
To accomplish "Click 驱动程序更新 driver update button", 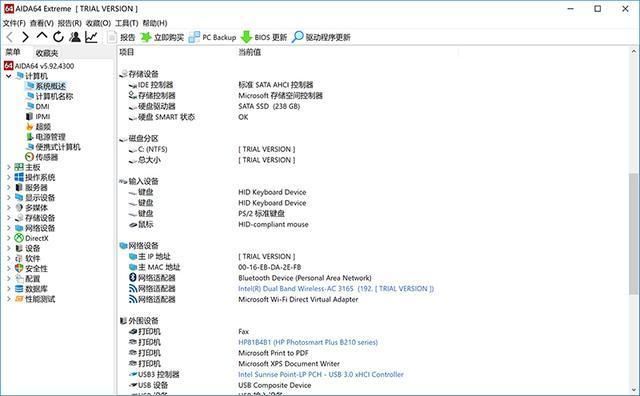I will (x=321, y=38).
